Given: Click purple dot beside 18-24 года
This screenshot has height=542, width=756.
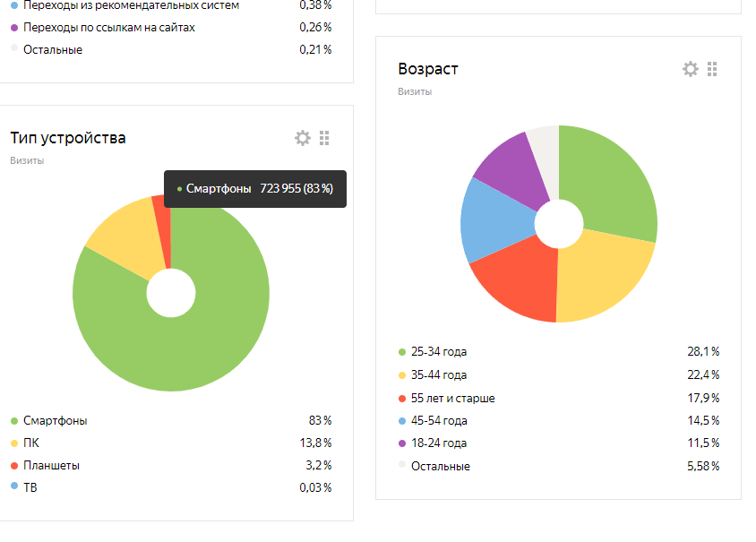Looking at the screenshot, I should [402, 443].
